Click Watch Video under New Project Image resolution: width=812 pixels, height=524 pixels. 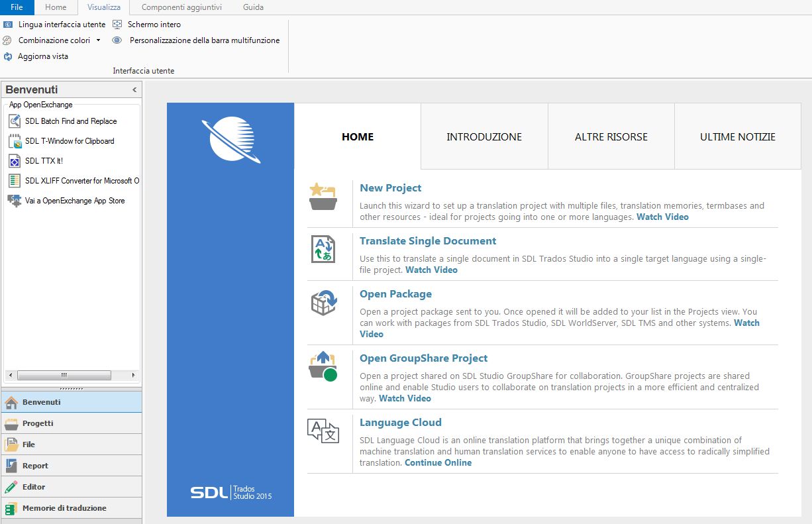(662, 217)
